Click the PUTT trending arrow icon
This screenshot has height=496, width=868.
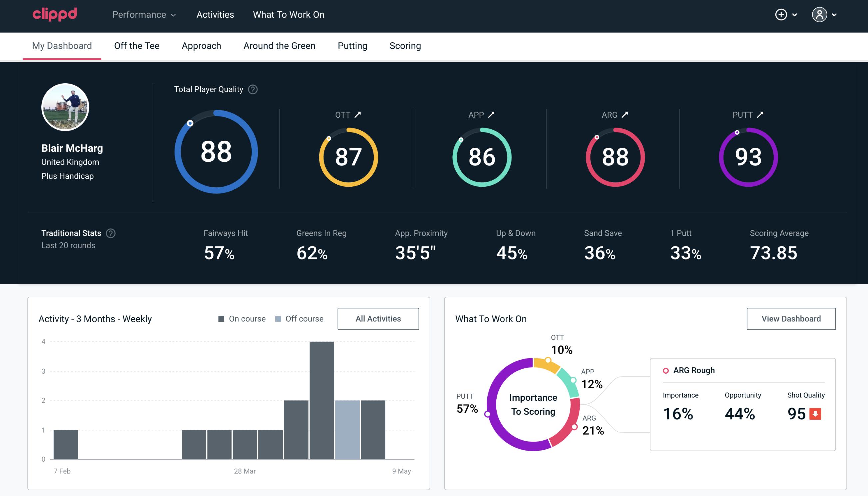point(761,115)
